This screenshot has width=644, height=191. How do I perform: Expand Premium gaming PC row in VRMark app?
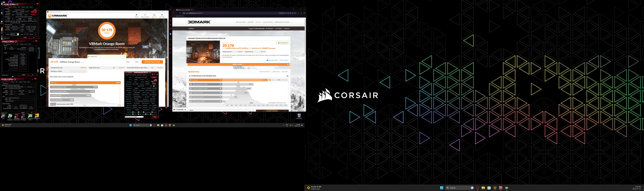coord(73,91)
